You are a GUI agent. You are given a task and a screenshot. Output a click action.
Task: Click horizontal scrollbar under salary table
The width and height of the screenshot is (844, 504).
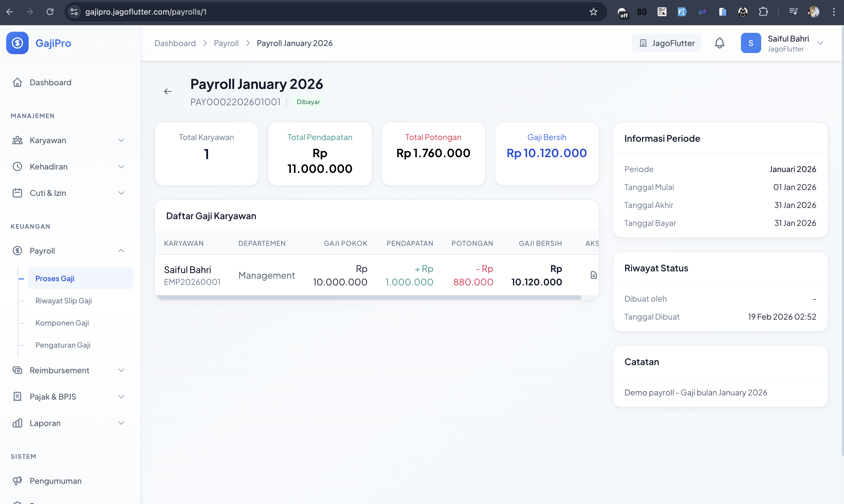tap(368, 297)
